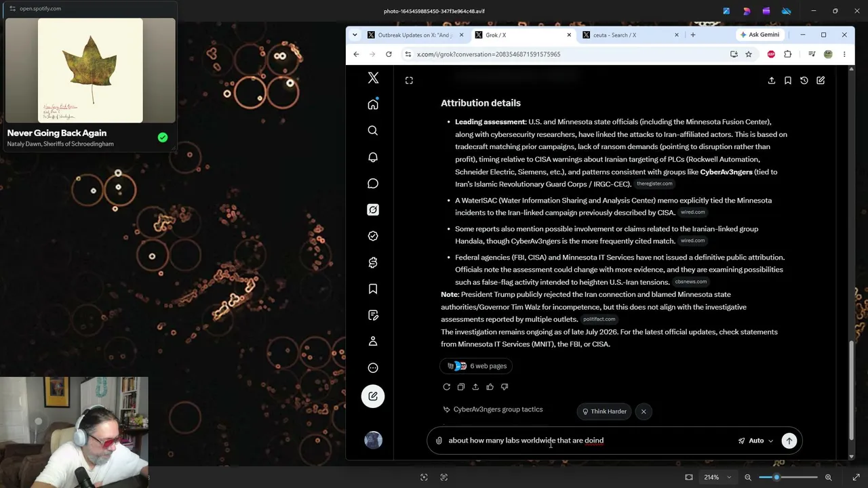
Task: Open the media controls icon
Action: (x=812, y=54)
